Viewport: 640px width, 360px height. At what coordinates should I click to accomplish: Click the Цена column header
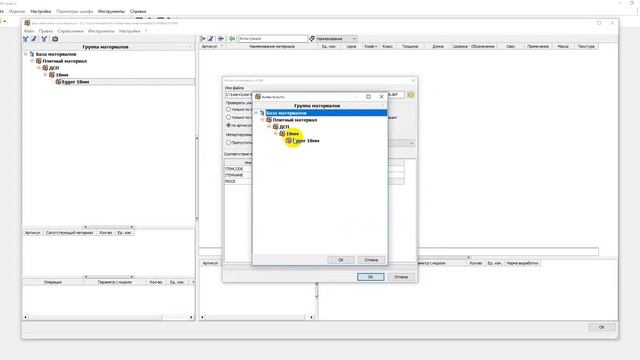click(351, 46)
